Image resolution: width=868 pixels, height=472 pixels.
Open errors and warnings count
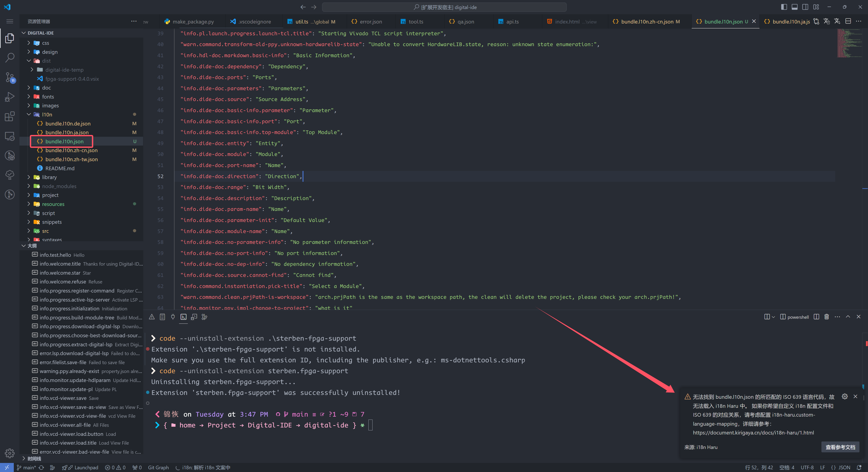(115, 467)
